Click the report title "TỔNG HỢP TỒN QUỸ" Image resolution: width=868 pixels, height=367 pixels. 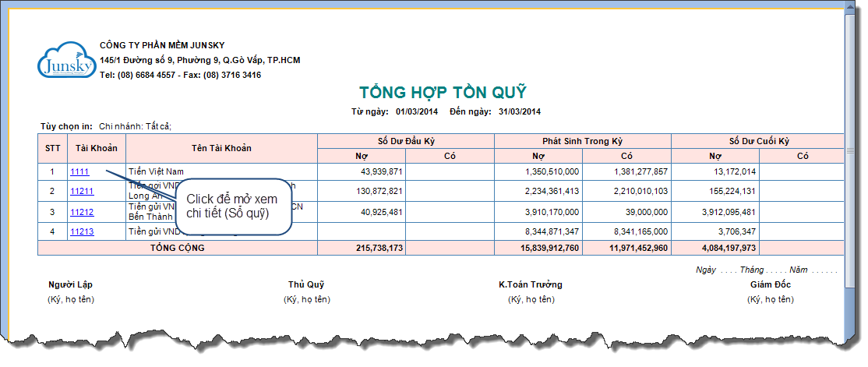[443, 93]
